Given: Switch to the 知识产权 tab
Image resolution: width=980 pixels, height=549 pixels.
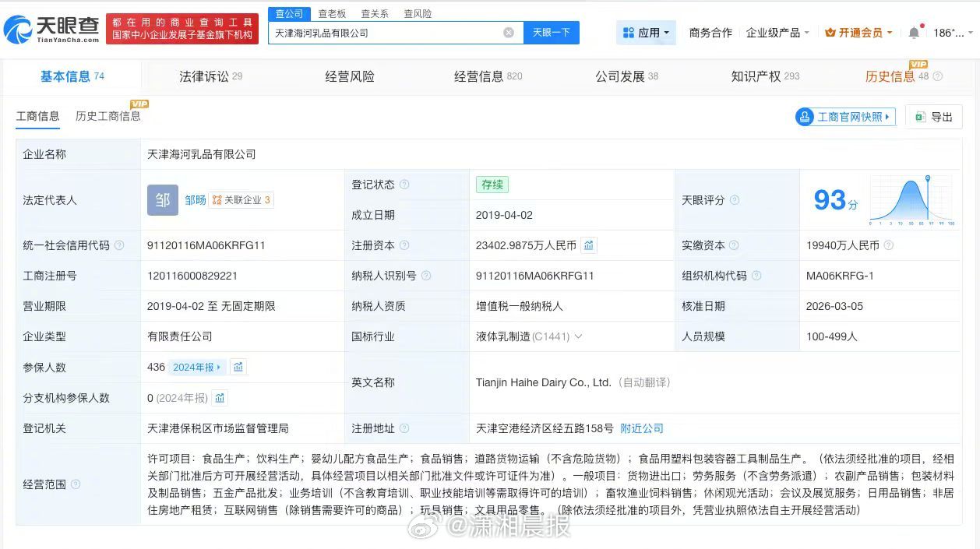Looking at the screenshot, I should point(765,76).
